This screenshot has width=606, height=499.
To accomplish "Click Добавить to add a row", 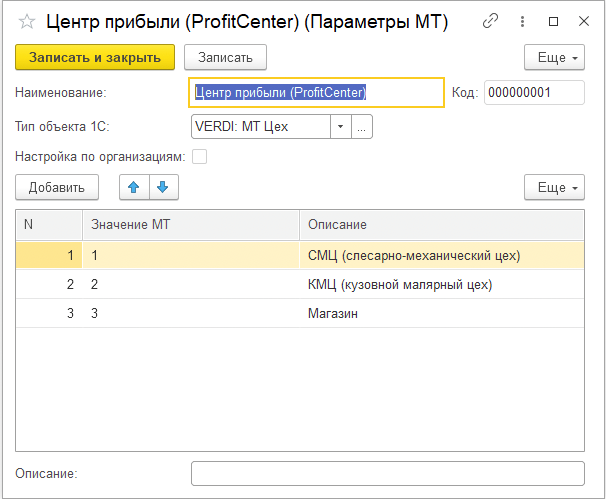I will coord(57,187).
